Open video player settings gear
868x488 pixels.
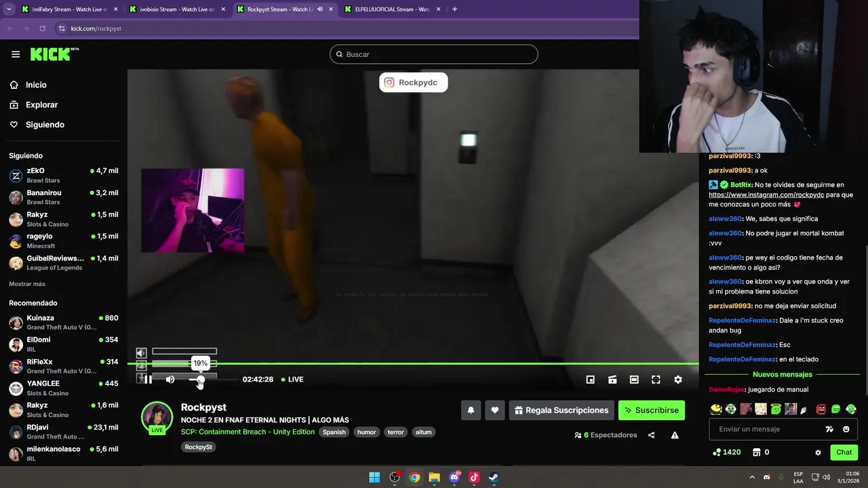tap(678, 380)
